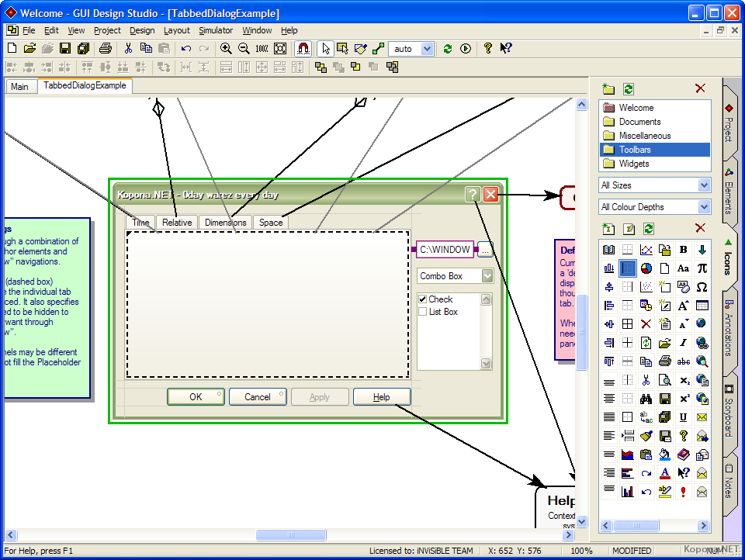Select the Bold B icon in Icons palette
Image resolution: width=745 pixels, height=560 pixels.
point(683,250)
